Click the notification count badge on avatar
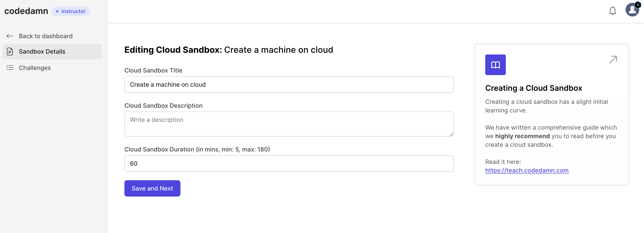The height and width of the screenshot is (233, 644). click(x=638, y=5)
